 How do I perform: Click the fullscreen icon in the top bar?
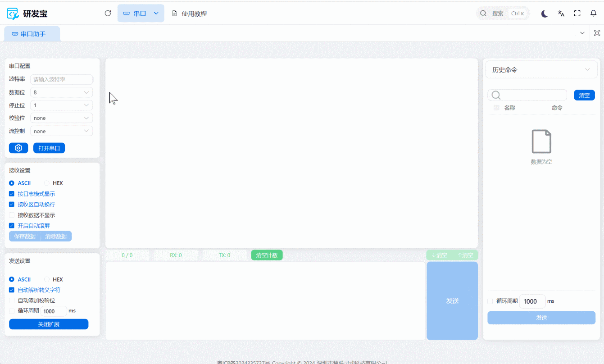point(577,13)
